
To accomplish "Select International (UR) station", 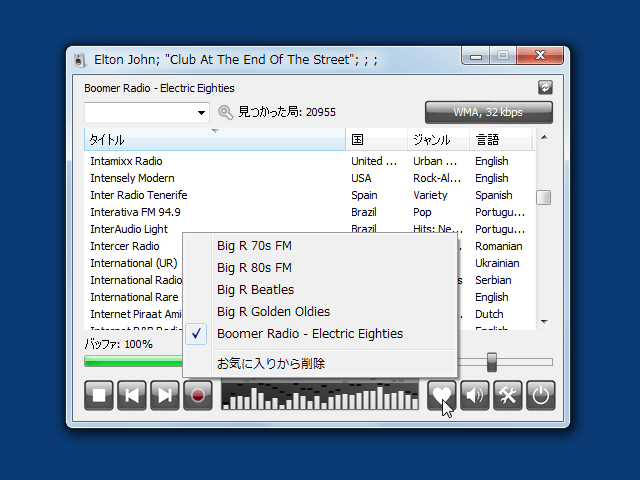I will point(134,263).
